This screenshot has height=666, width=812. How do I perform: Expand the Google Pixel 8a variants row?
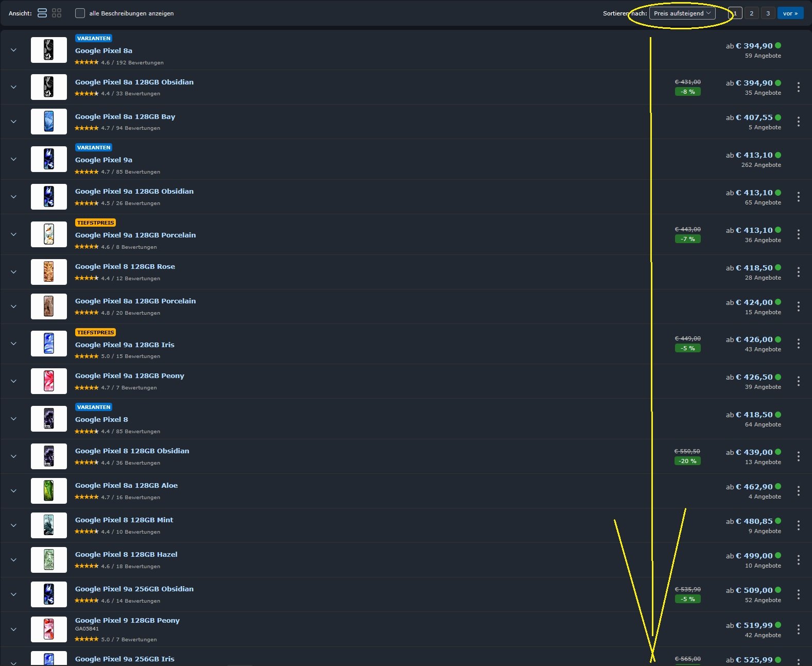(x=13, y=50)
